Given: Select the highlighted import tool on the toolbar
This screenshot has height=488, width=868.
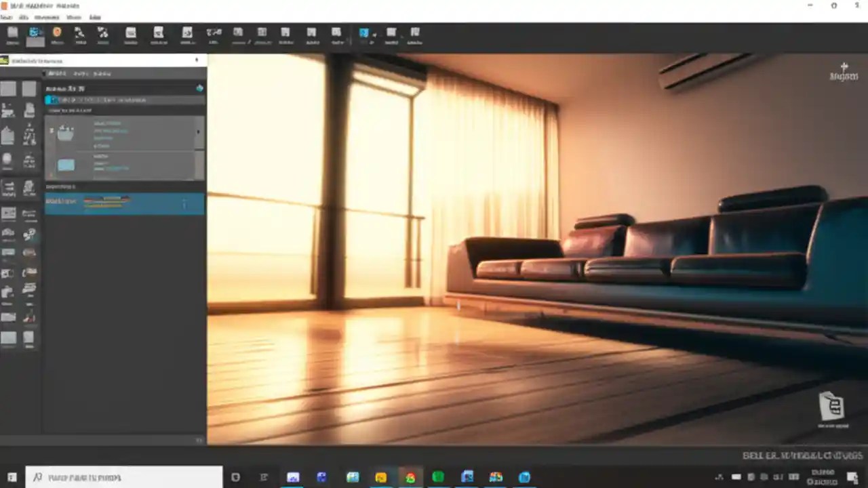Looking at the screenshot, I should [35, 35].
